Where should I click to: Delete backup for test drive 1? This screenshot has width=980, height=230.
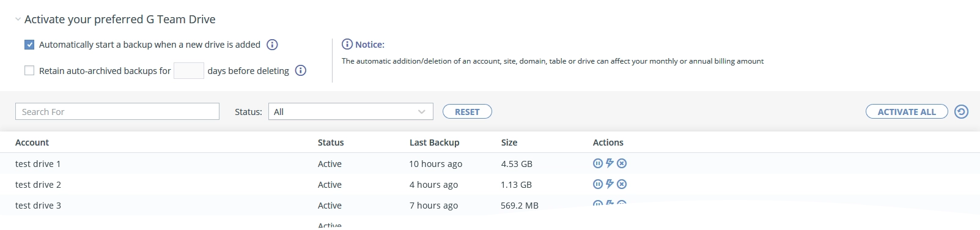point(622,163)
